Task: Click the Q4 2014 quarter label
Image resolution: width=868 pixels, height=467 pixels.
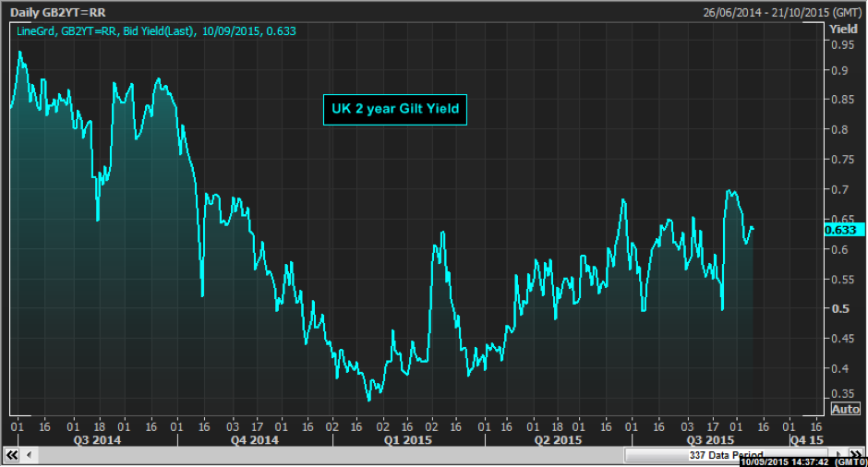Action: tap(253, 441)
